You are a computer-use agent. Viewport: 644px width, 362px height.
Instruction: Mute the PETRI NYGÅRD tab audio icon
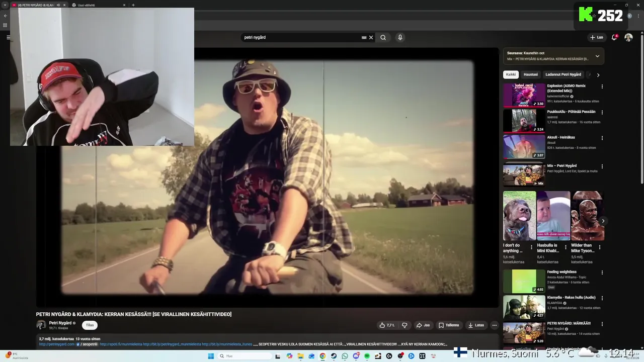58,5
